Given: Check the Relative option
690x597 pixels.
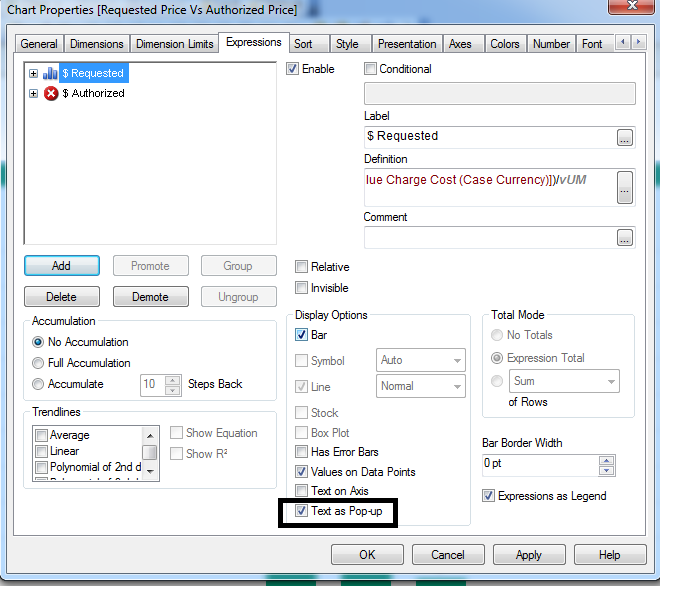Looking at the screenshot, I should click(301, 267).
